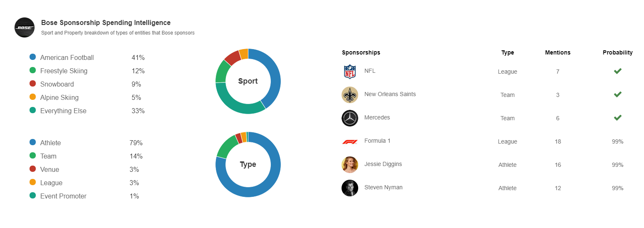This screenshot has height=228, width=644.
Task: Click the Athlete legend entry
Action: click(50, 143)
